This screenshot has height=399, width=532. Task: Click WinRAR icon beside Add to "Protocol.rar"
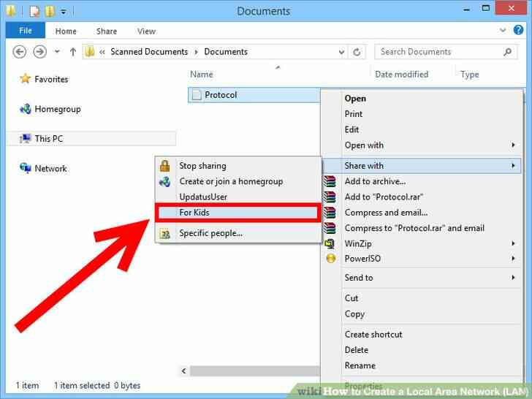click(x=329, y=197)
